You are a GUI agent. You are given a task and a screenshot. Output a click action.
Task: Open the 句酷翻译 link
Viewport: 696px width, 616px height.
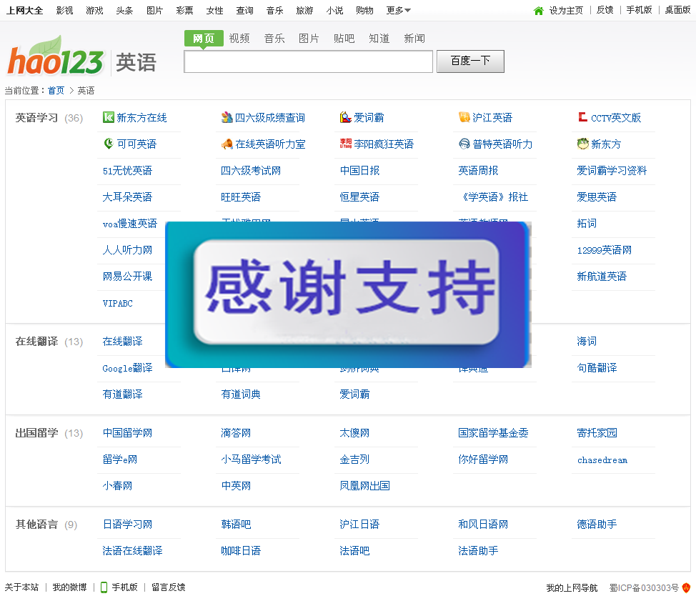[x=597, y=368]
